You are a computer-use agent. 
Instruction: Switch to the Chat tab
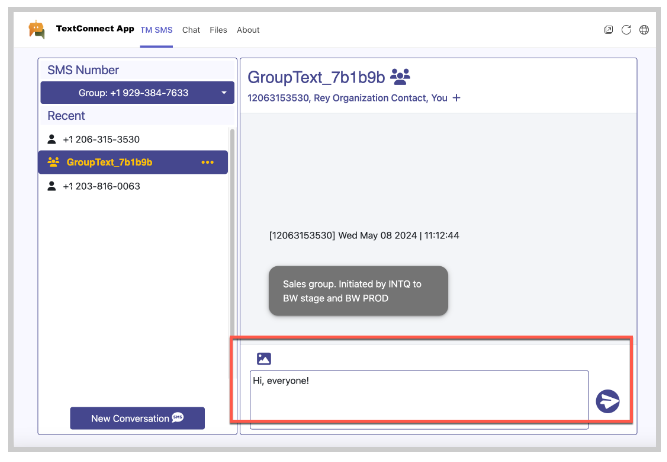(x=191, y=30)
